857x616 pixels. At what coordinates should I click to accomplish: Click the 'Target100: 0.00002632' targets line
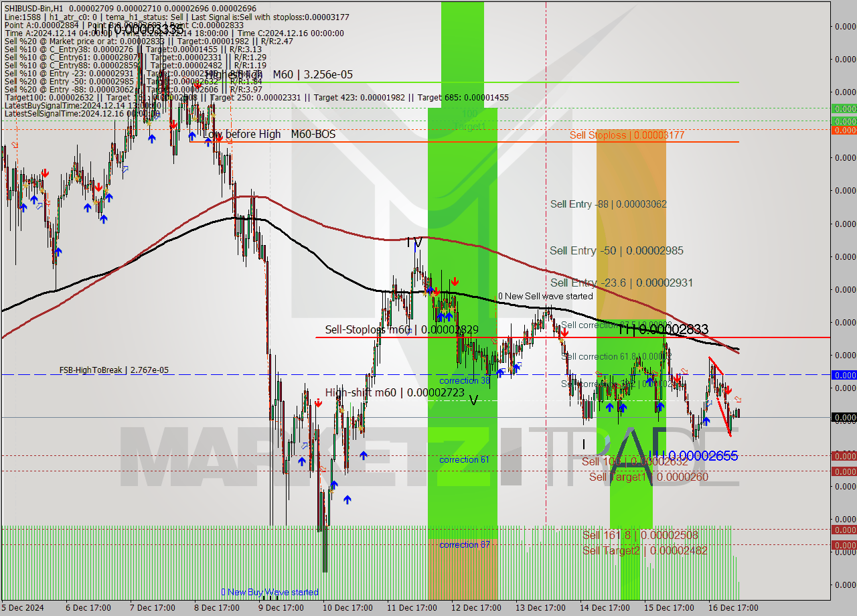[x=256, y=97]
